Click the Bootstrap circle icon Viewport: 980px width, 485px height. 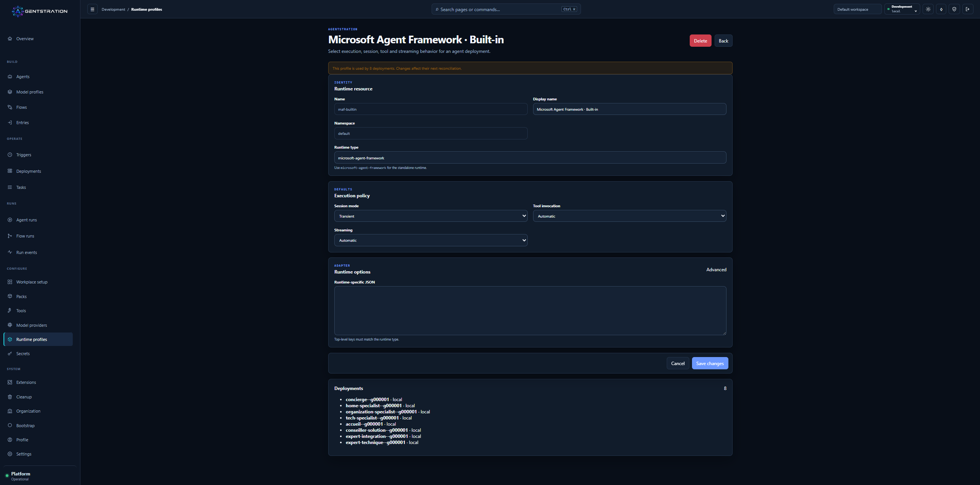coord(10,426)
